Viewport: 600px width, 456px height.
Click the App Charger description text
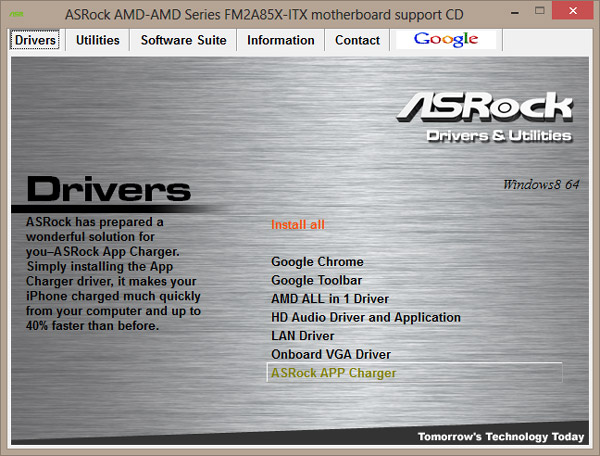113,274
